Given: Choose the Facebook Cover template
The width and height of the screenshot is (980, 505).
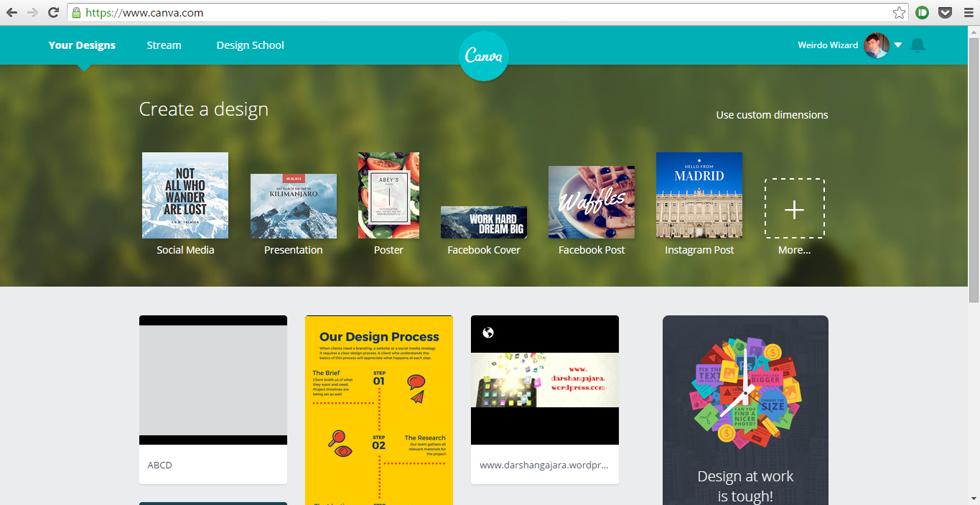Looking at the screenshot, I should 483,223.
